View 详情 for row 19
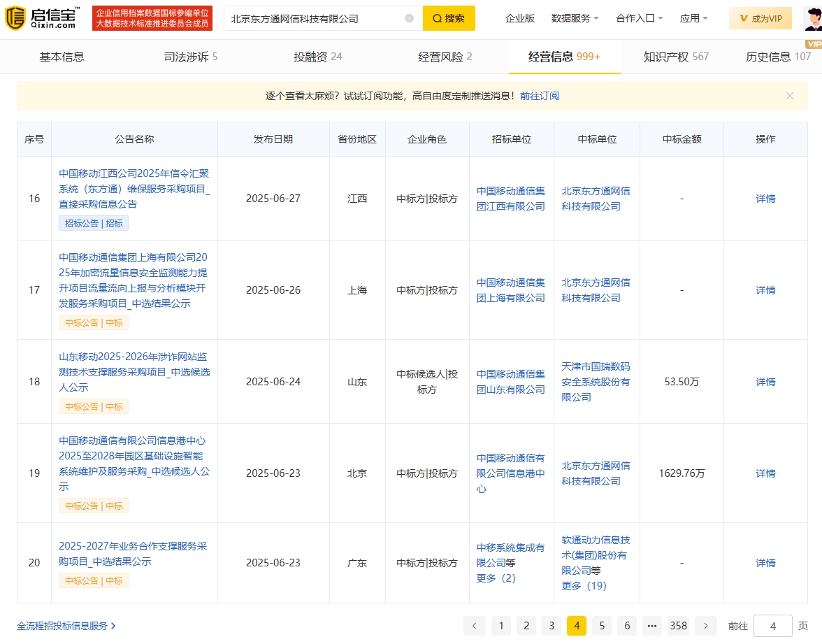822x644 pixels. (765, 473)
